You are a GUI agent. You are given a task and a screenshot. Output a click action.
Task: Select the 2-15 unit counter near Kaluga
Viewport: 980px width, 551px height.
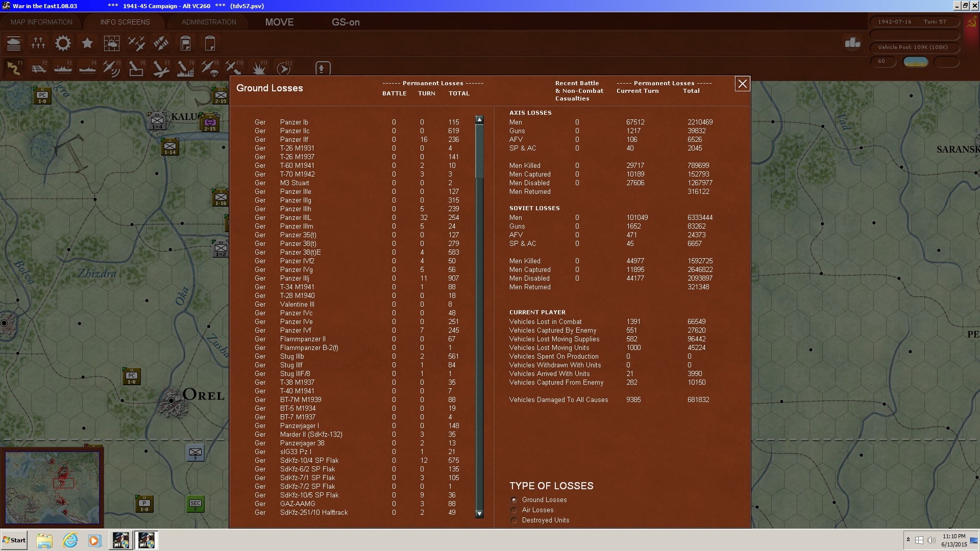(x=210, y=123)
